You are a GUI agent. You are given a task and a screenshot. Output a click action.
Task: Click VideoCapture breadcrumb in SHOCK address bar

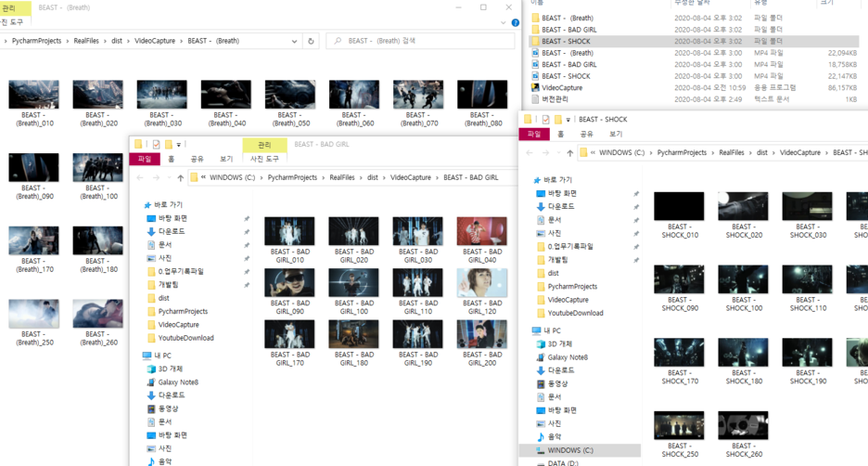800,153
